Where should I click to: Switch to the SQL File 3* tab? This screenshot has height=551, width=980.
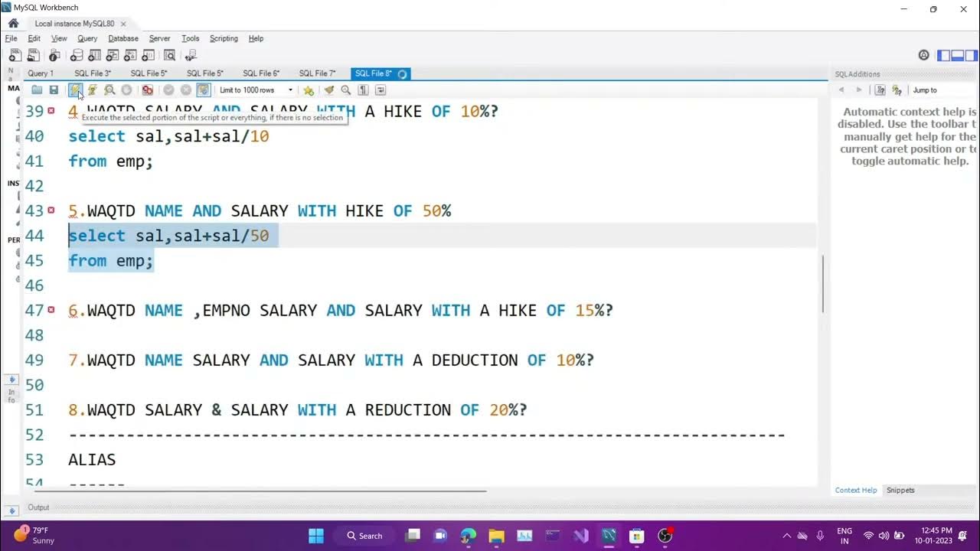[x=93, y=73]
